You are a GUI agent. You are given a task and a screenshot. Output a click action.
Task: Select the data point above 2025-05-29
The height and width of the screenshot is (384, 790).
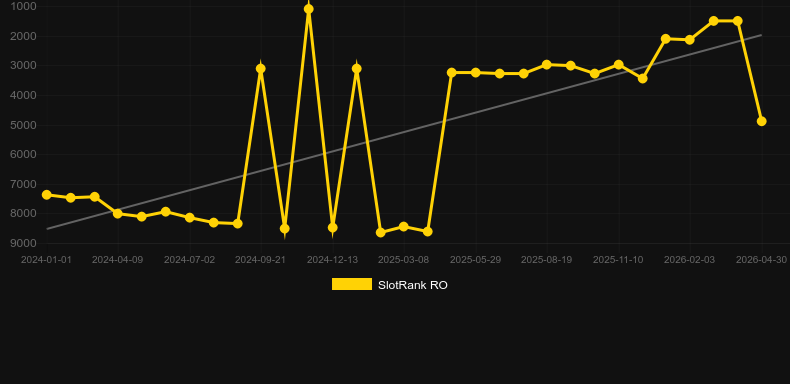pos(476,73)
